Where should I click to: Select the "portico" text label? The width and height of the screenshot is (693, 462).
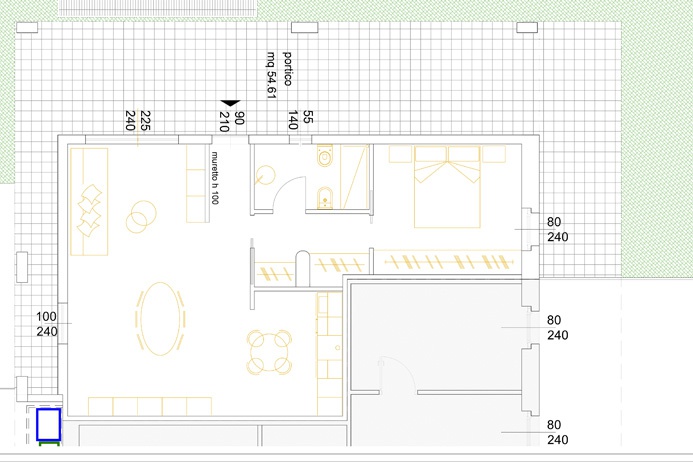pyautogui.click(x=288, y=69)
